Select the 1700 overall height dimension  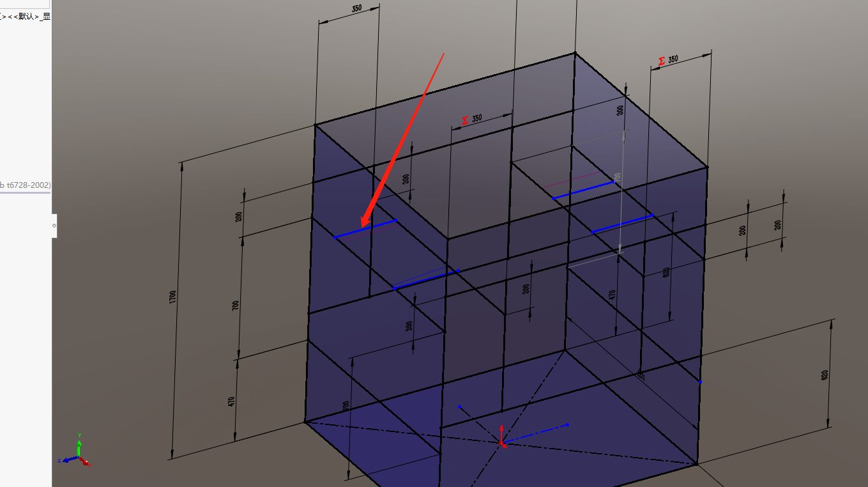pyautogui.click(x=173, y=297)
